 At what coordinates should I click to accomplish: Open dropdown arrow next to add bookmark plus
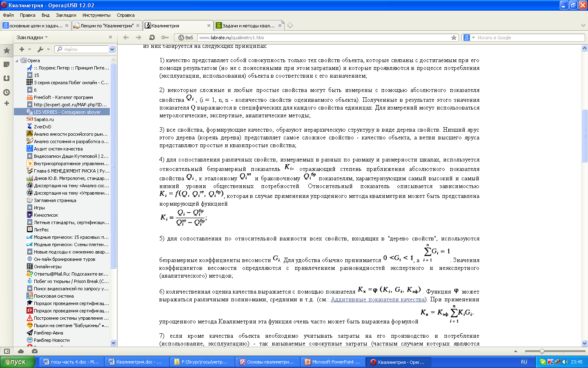(29, 49)
